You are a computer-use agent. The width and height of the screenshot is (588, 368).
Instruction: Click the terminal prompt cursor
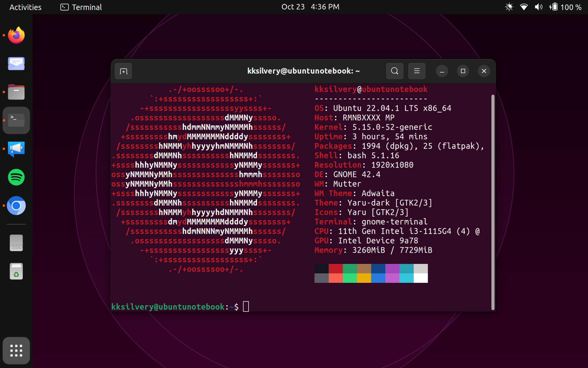pyautogui.click(x=246, y=307)
